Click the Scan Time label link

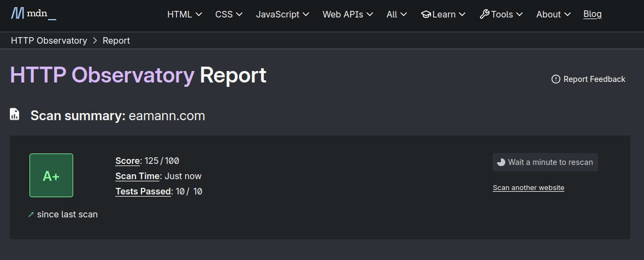137,176
